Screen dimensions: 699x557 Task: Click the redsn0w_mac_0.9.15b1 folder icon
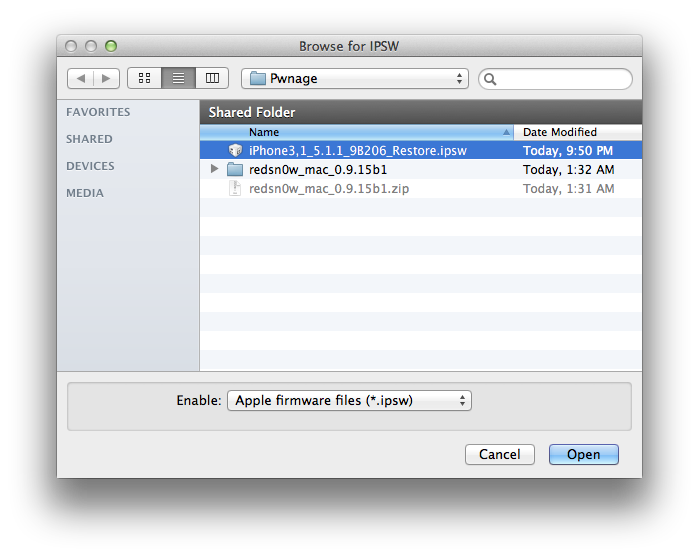(235, 169)
